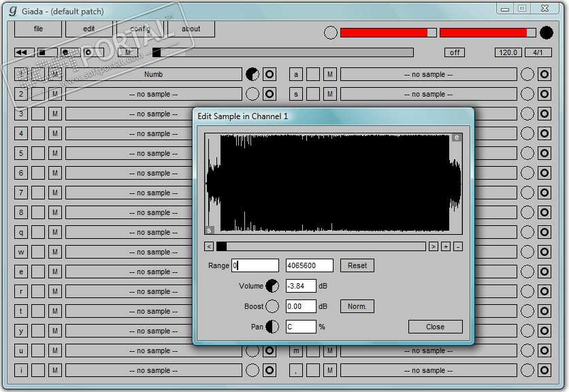Mute channel y
Screen dimensions: 569x392
(55, 331)
